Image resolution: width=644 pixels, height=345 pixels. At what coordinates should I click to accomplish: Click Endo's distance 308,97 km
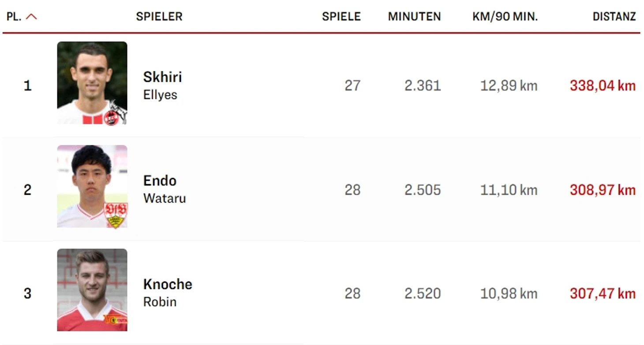[x=603, y=190]
